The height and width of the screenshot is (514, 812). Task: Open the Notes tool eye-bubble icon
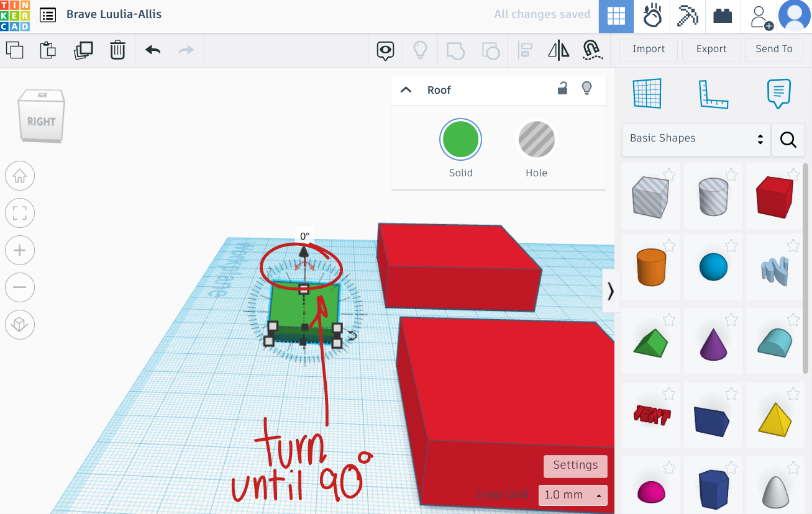pyautogui.click(x=386, y=50)
